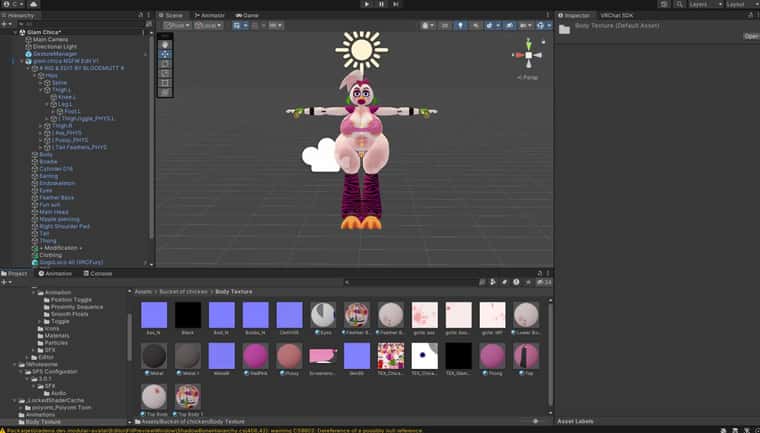Toggle scene visibility of hidden objects
The image size is (760, 433).
pos(508,25)
